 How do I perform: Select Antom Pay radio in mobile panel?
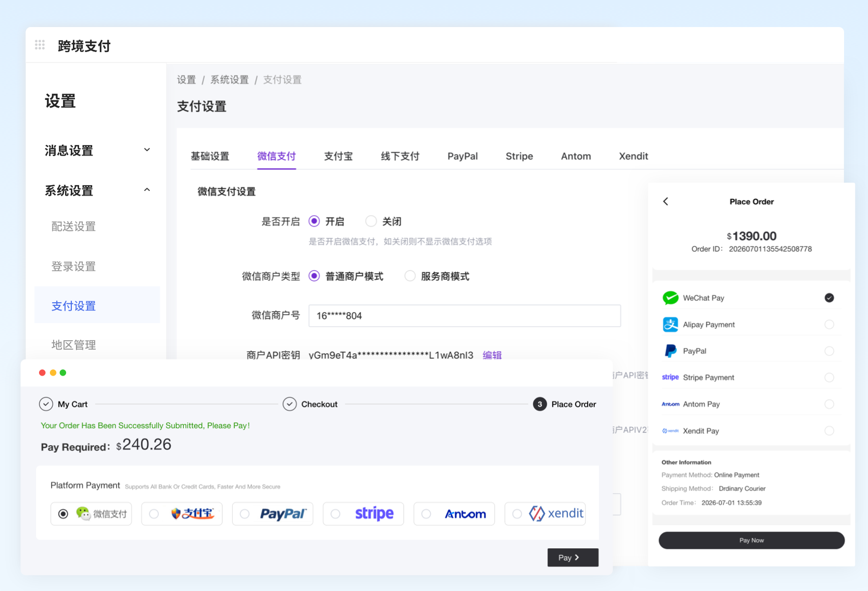829,404
